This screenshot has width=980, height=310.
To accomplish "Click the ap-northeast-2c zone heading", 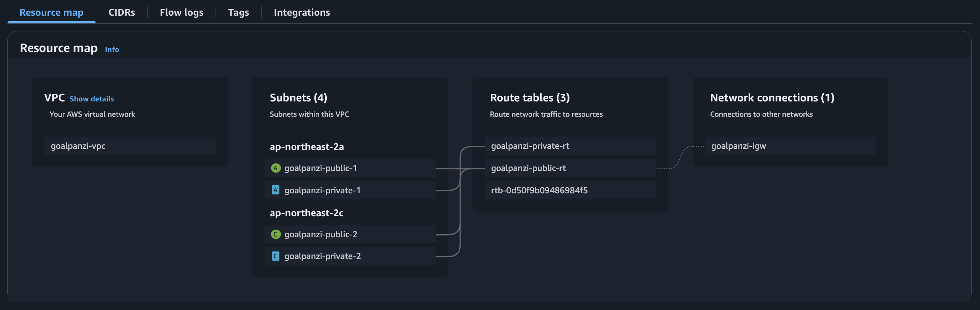I will tap(307, 213).
